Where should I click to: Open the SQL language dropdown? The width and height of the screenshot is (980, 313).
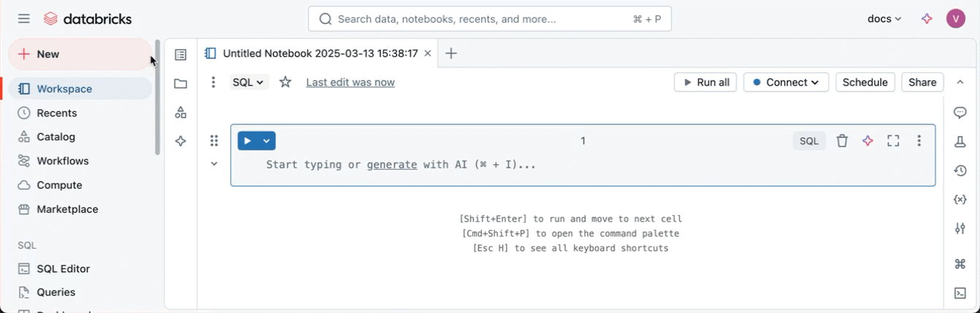point(248,83)
